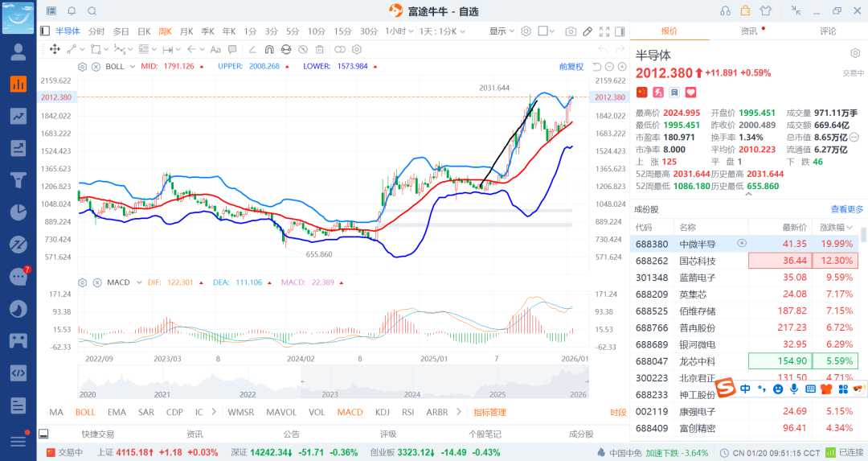Screen dimensions: 868x461
Task: Take a chart screenshot with camera icon
Action: (x=571, y=31)
